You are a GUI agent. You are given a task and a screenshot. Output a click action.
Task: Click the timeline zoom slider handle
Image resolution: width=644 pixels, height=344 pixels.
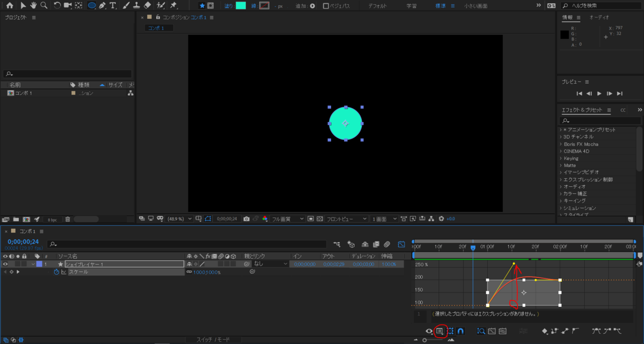[x=425, y=340]
